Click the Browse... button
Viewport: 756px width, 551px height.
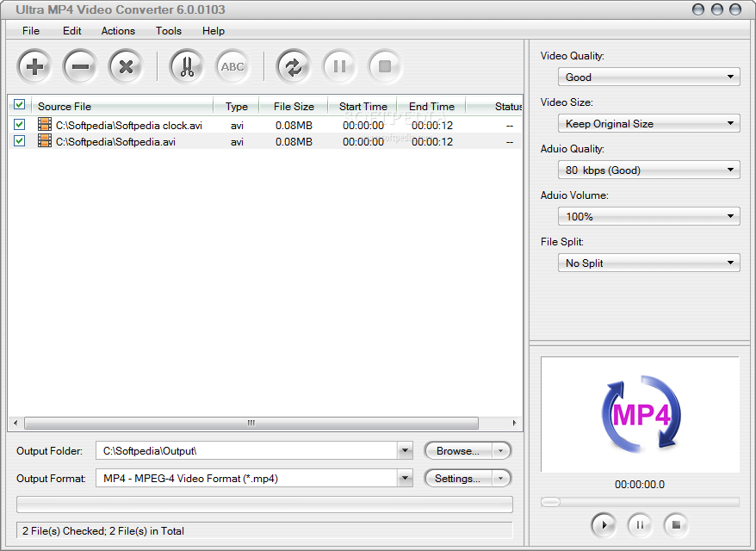458,451
